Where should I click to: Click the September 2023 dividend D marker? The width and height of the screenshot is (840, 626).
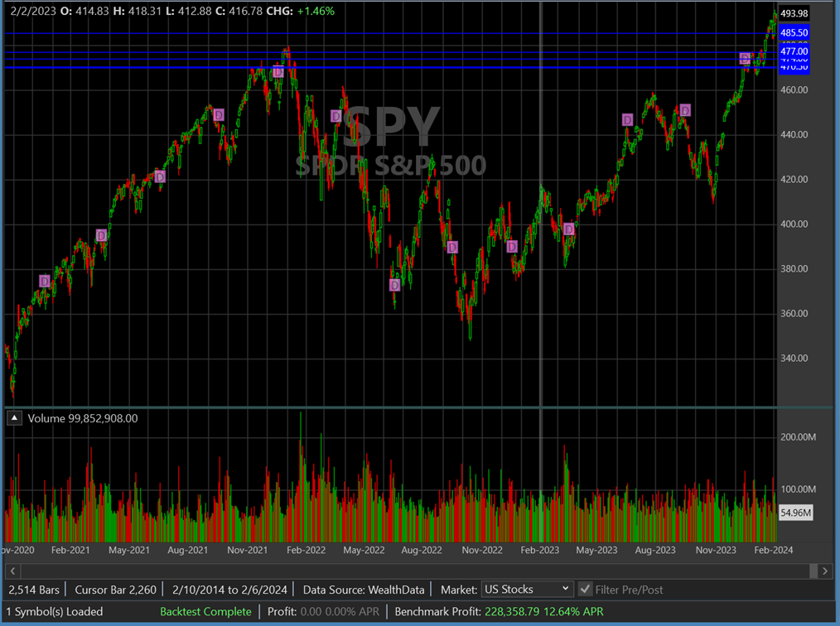coord(684,110)
